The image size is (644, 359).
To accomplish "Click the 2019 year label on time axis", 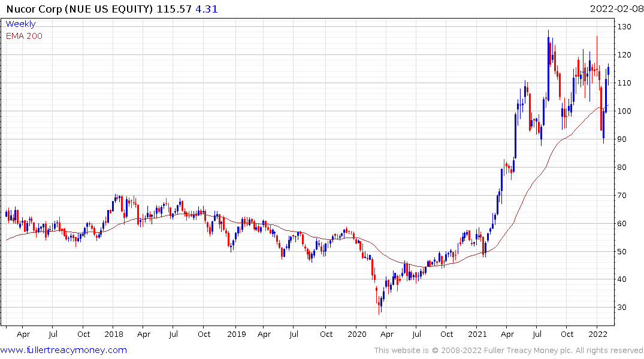I will pyautogui.click(x=237, y=334).
